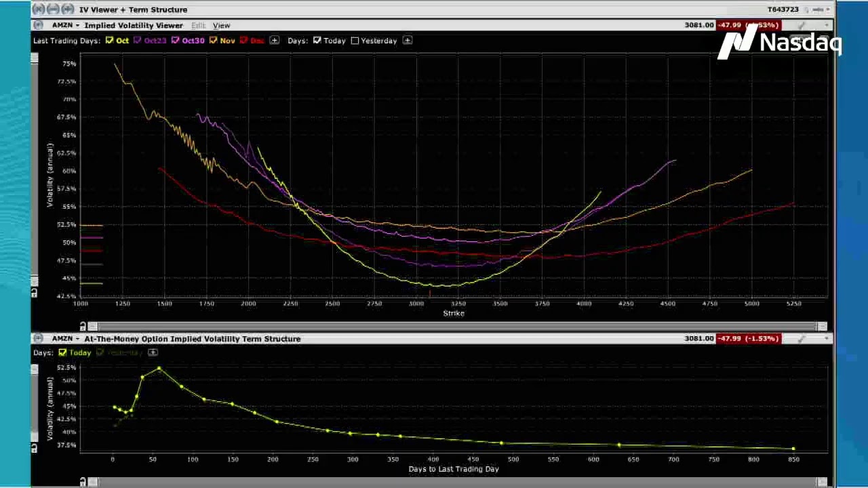This screenshot has height=488, width=868.
Task: Click the Strike axis label
Action: coord(454,313)
